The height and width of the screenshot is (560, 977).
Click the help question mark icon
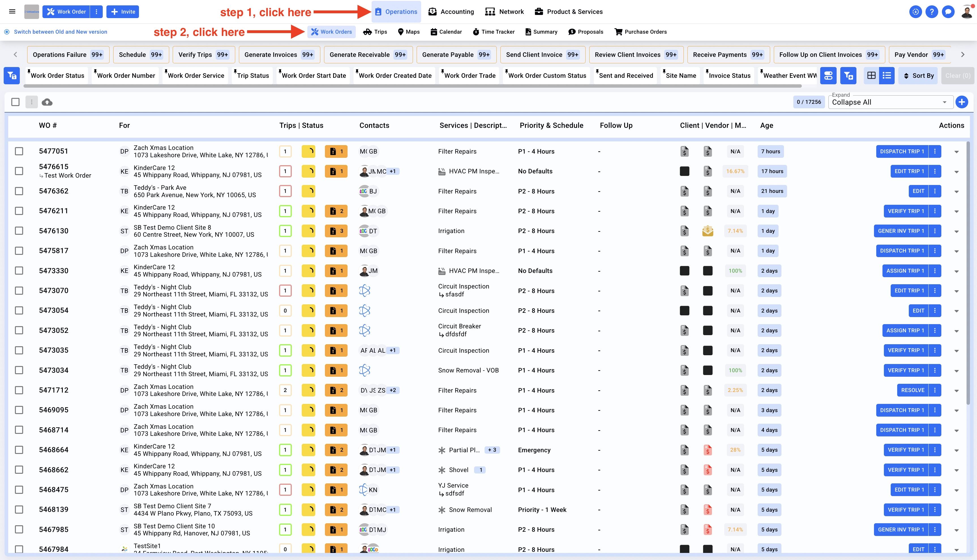932,12
